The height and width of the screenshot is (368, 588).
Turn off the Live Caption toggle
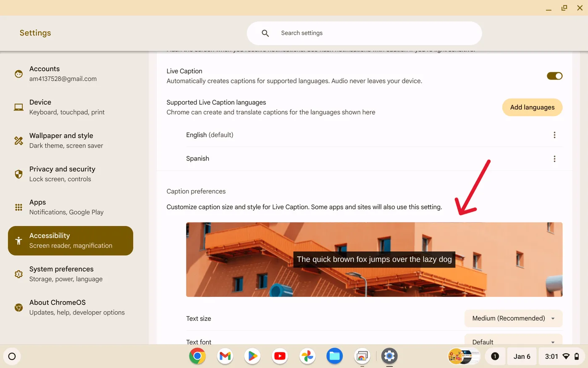point(554,76)
